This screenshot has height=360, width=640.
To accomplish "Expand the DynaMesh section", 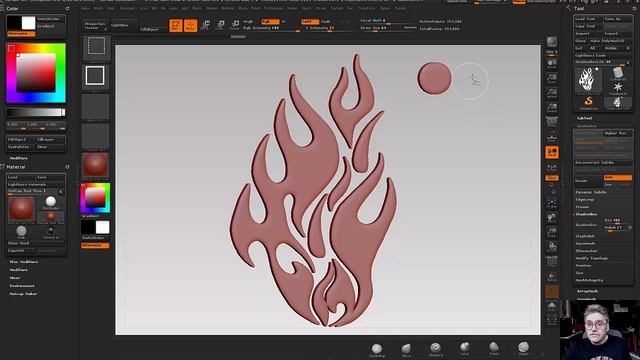I will [585, 244].
